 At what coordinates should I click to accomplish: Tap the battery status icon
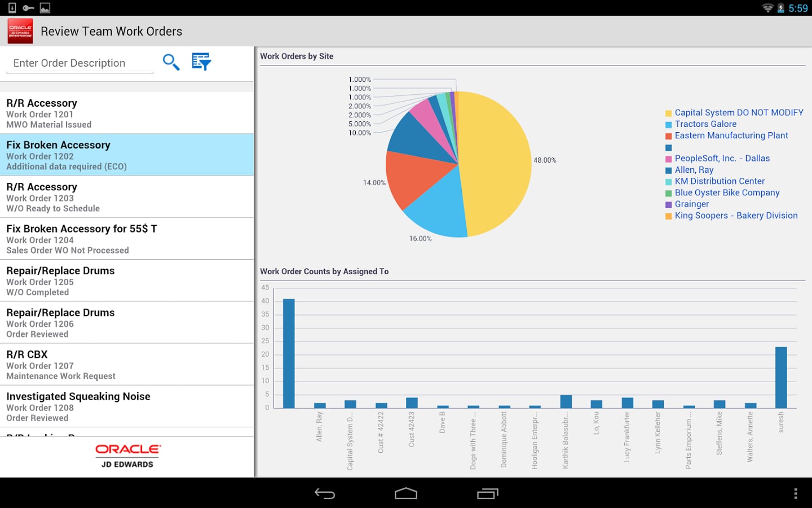click(x=781, y=8)
